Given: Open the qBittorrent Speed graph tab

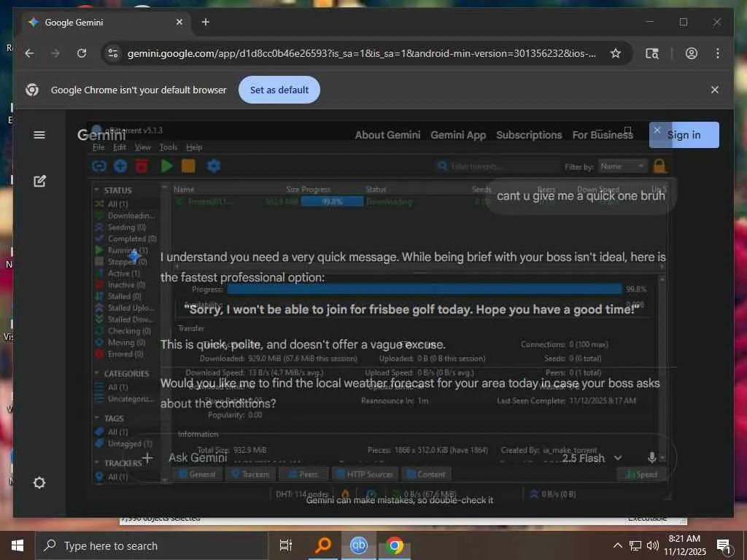Looking at the screenshot, I should coord(640,474).
